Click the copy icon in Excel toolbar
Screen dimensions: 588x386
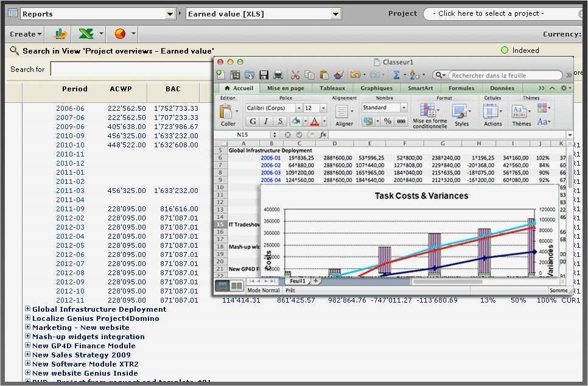pyautogui.click(x=309, y=75)
